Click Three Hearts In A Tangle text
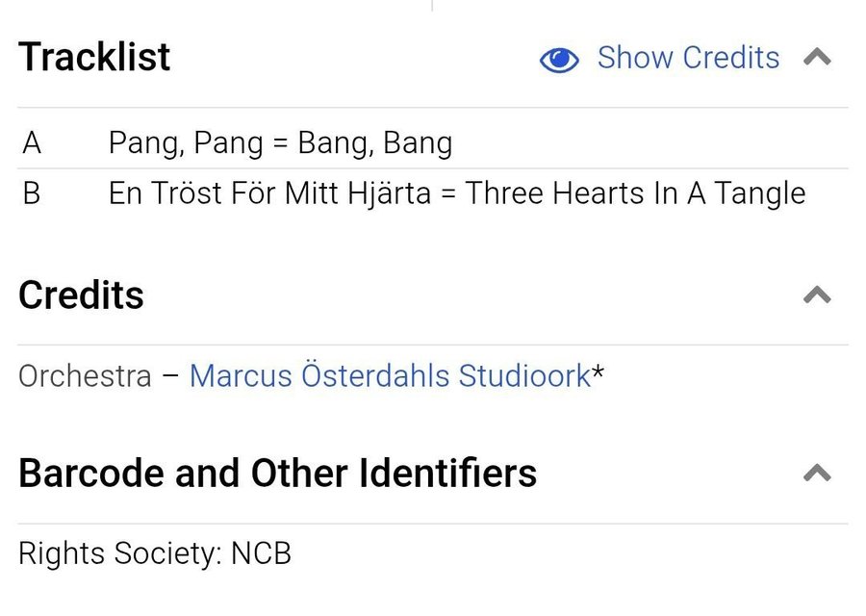 (635, 193)
